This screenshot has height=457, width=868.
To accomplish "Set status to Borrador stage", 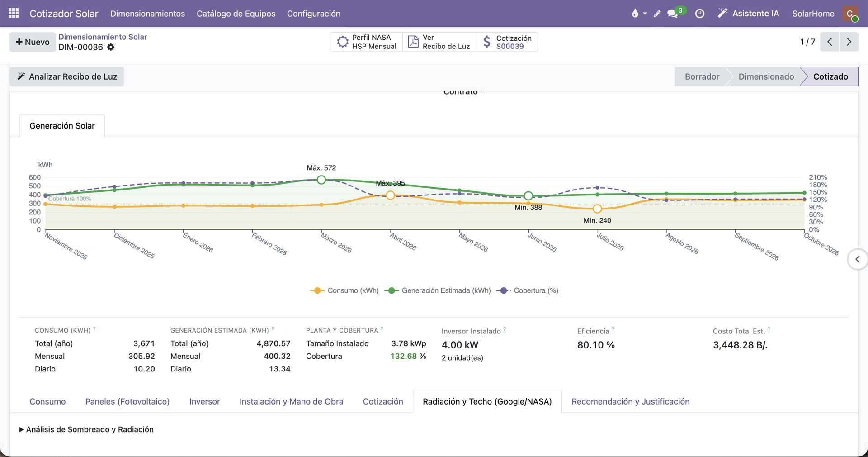I will coord(702,76).
